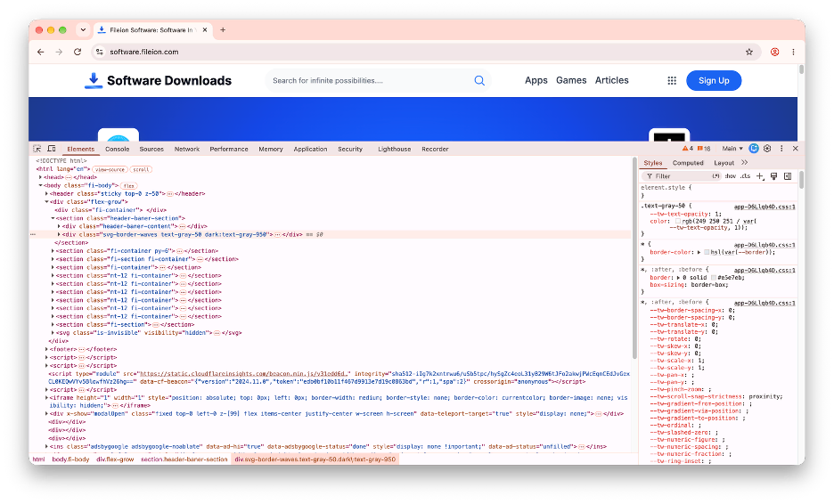Expand the header-baner-content div
Screen dimensions: 834x504
[x=59, y=226]
